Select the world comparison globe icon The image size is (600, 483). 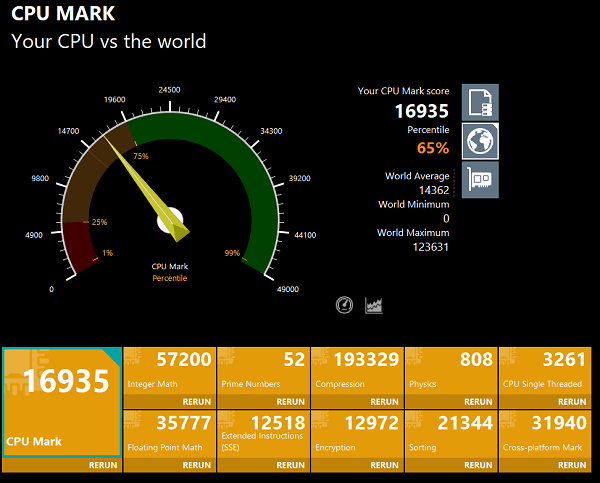point(480,141)
